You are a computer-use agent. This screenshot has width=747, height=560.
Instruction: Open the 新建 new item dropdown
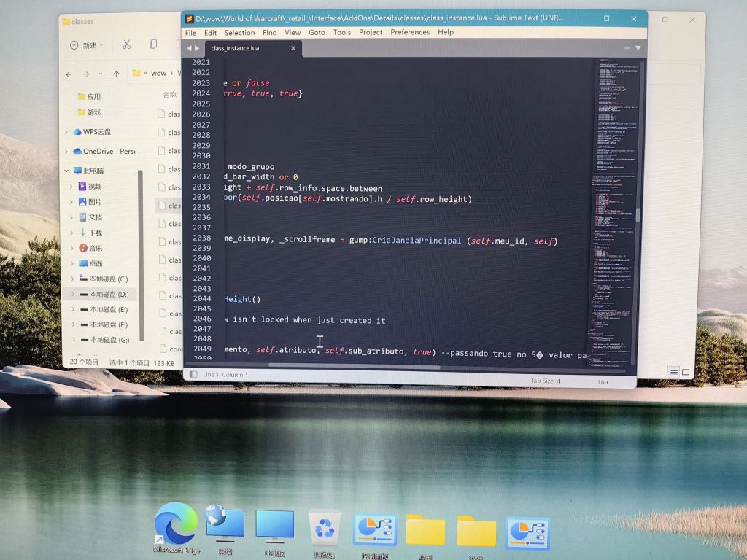point(87,45)
